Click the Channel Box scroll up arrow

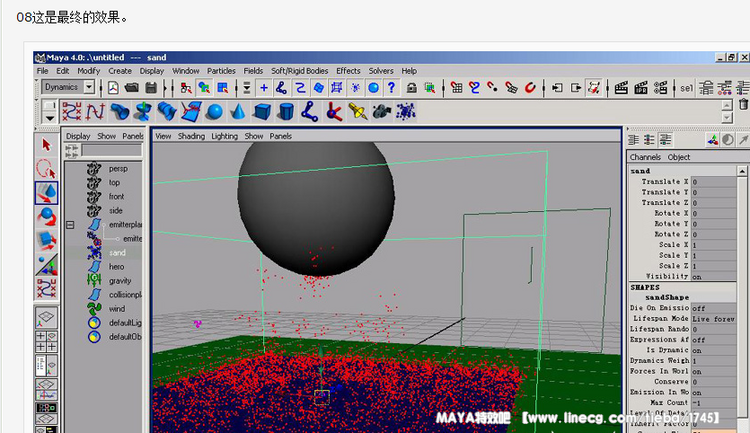[x=742, y=171]
